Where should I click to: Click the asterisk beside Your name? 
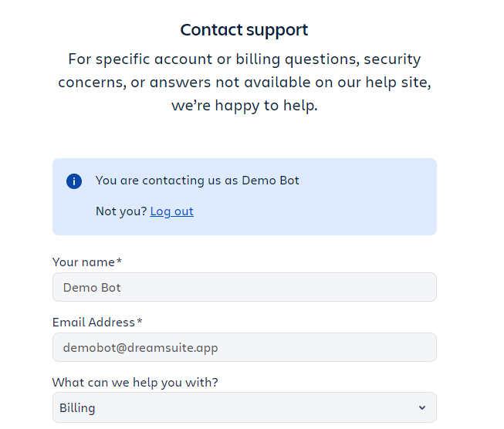[119, 262]
